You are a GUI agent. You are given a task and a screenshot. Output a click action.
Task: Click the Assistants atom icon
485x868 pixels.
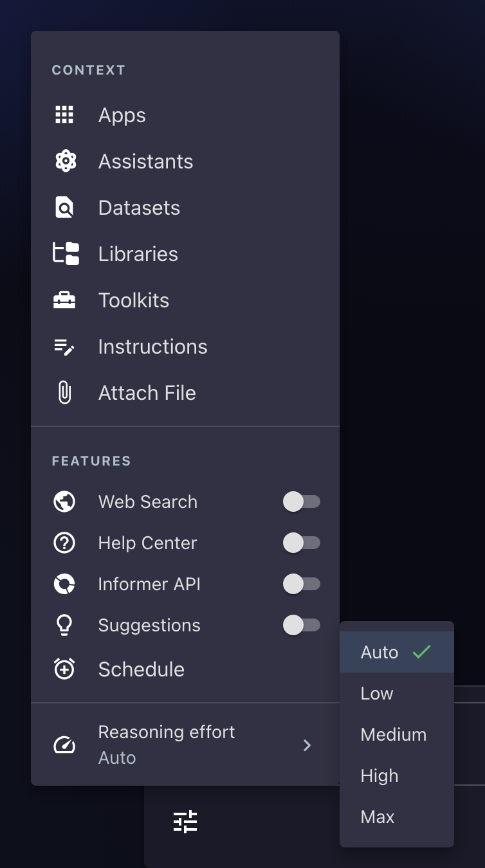pyautogui.click(x=65, y=161)
